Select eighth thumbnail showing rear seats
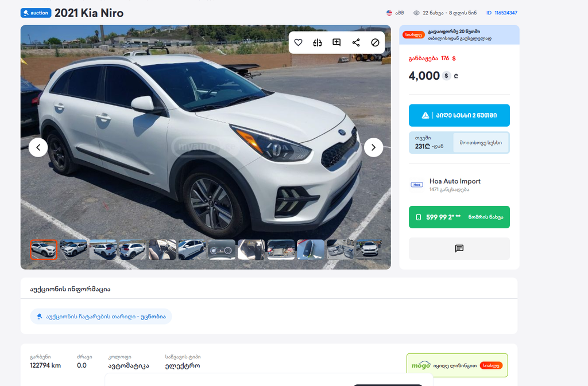The image size is (588, 386). point(252,249)
